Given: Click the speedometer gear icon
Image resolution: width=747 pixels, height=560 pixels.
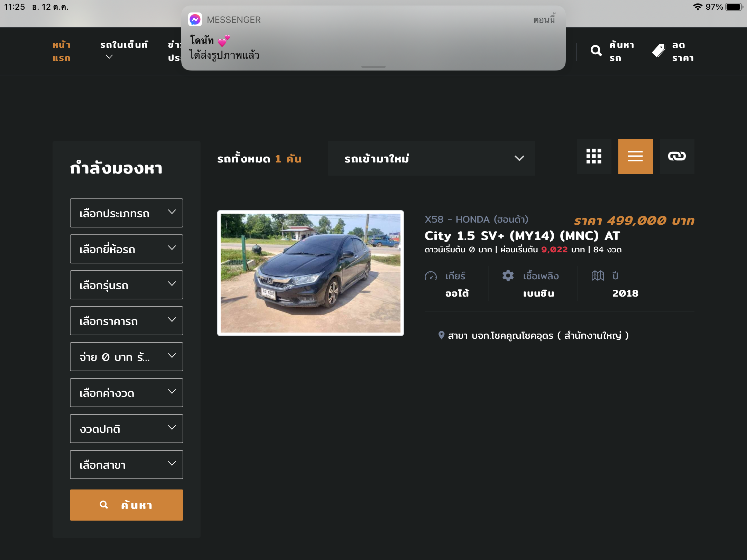Looking at the screenshot, I should 431,276.
